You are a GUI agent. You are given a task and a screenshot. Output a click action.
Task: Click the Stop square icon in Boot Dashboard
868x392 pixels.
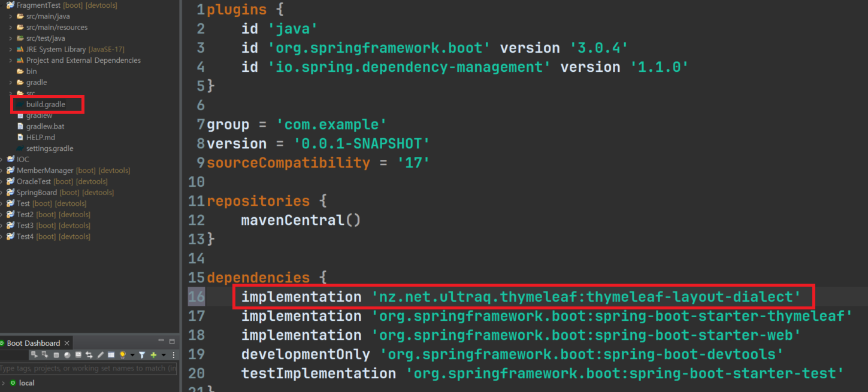pos(56,355)
